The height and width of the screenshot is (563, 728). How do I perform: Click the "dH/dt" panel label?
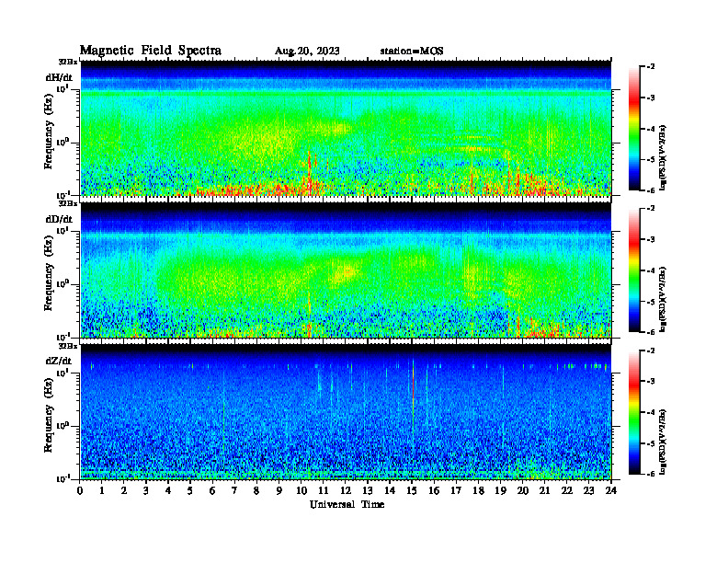[x=59, y=77]
